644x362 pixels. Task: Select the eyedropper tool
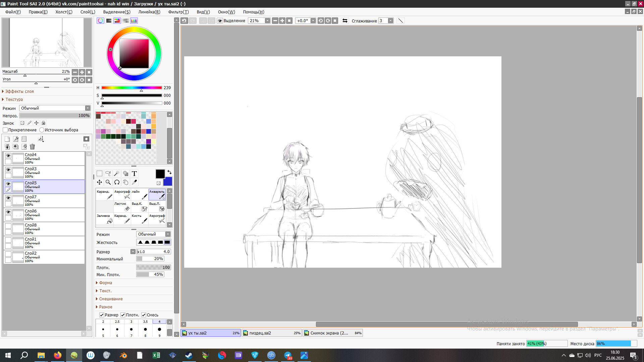click(x=134, y=182)
